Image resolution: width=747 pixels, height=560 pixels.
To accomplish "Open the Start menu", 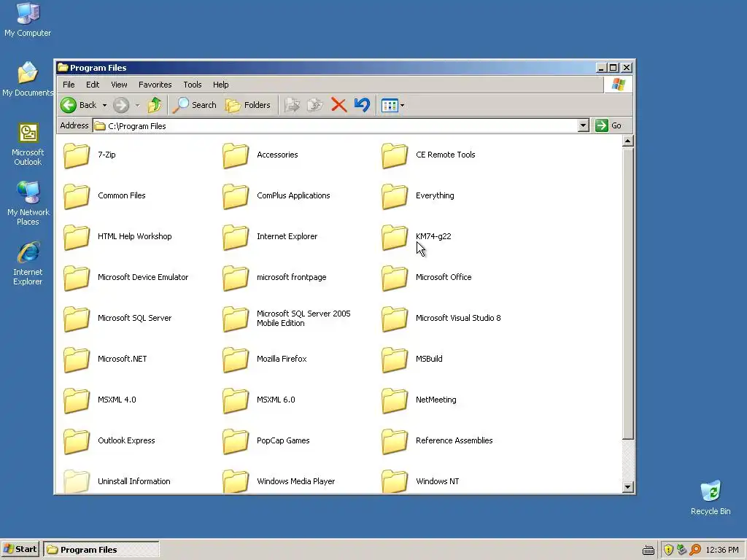I will [20, 550].
